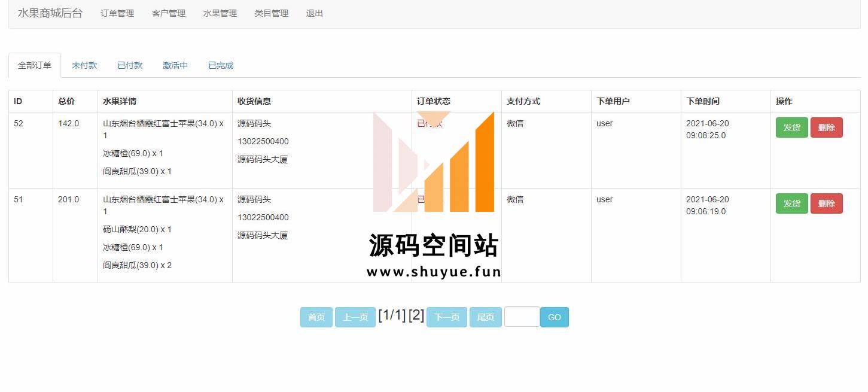Switch to the 已完成 tab
The image size is (868, 392).
tap(221, 65)
